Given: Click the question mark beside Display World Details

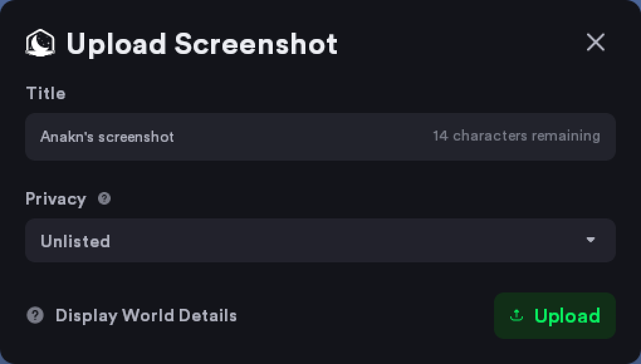Looking at the screenshot, I should [x=35, y=316].
